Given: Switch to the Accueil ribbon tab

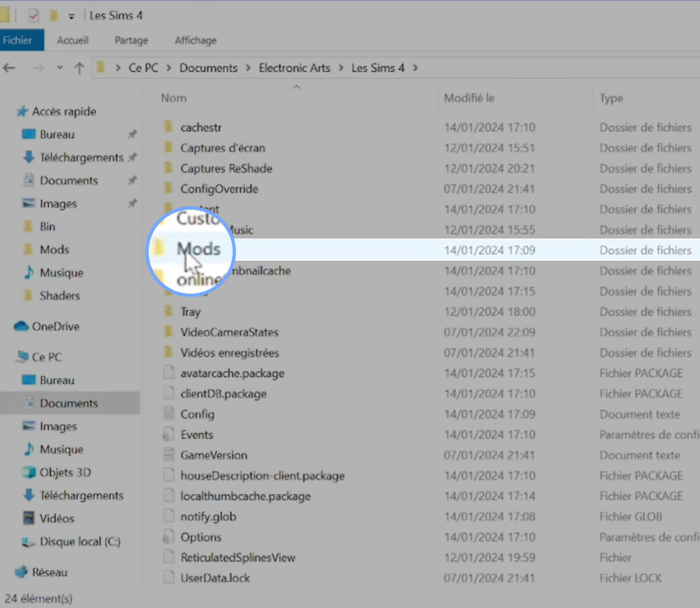Looking at the screenshot, I should [72, 40].
